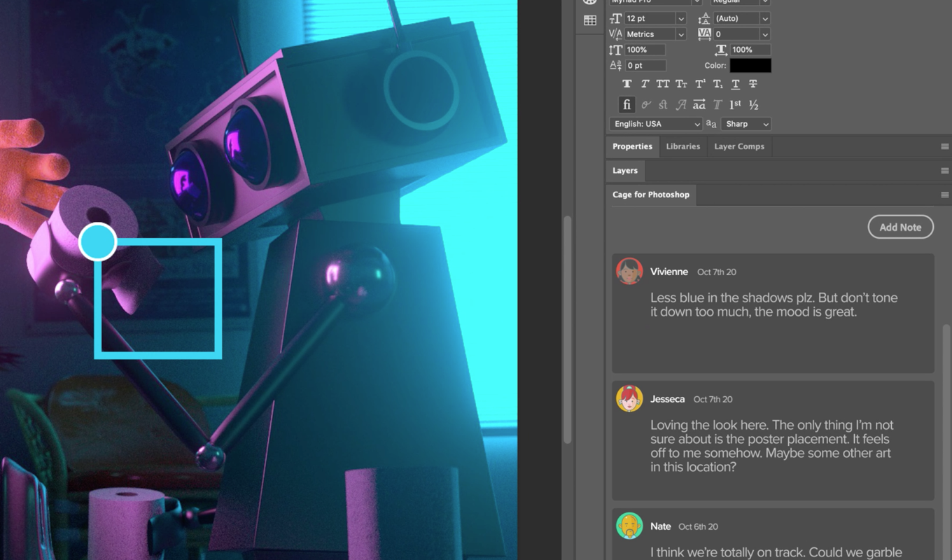
Task: Open the table grid panel icon
Action: point(590,20)
